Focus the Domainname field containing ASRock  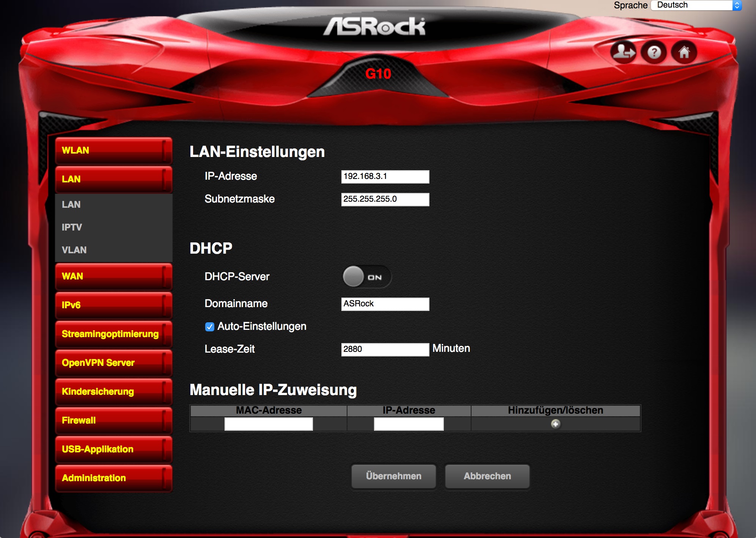[385, 304]
